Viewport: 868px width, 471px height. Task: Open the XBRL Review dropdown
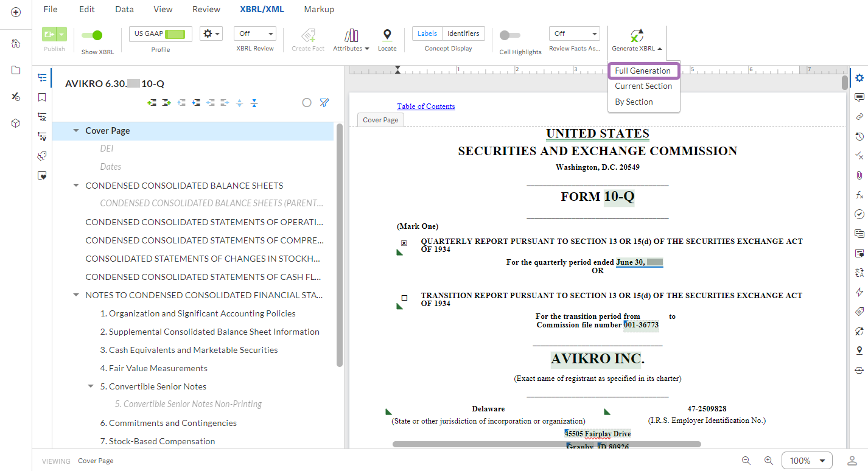coord(254,33)
